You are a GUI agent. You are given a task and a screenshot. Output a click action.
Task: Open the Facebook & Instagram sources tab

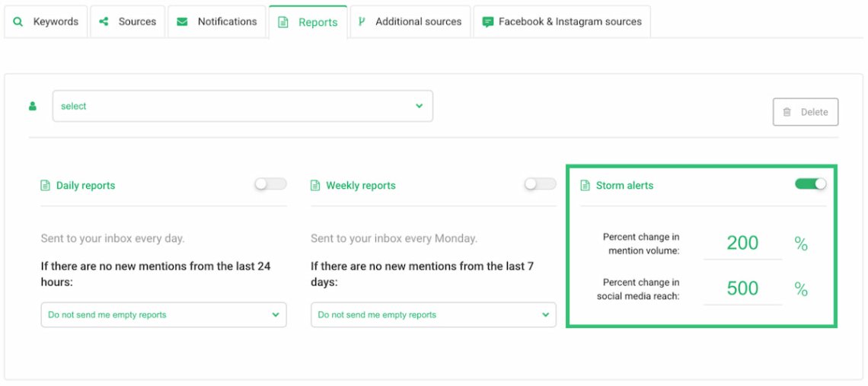tap(562, 21)
